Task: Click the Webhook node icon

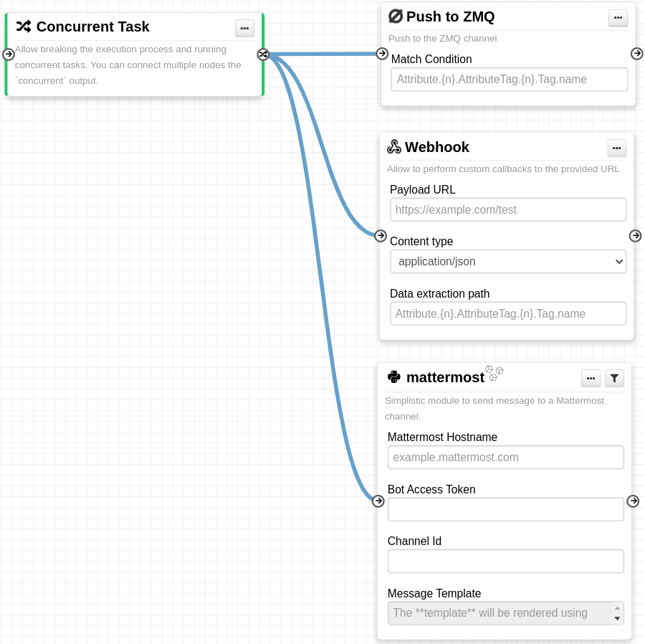Action: 393,147
